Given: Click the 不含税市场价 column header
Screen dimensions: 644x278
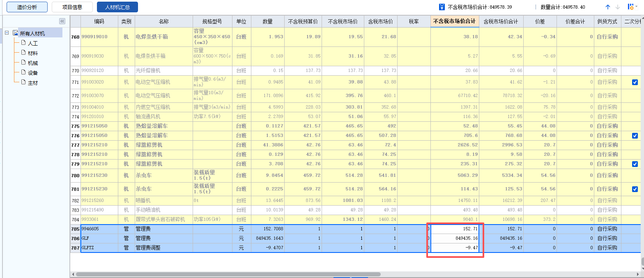Looking at the screenshot, I should [x=343, y=21].
